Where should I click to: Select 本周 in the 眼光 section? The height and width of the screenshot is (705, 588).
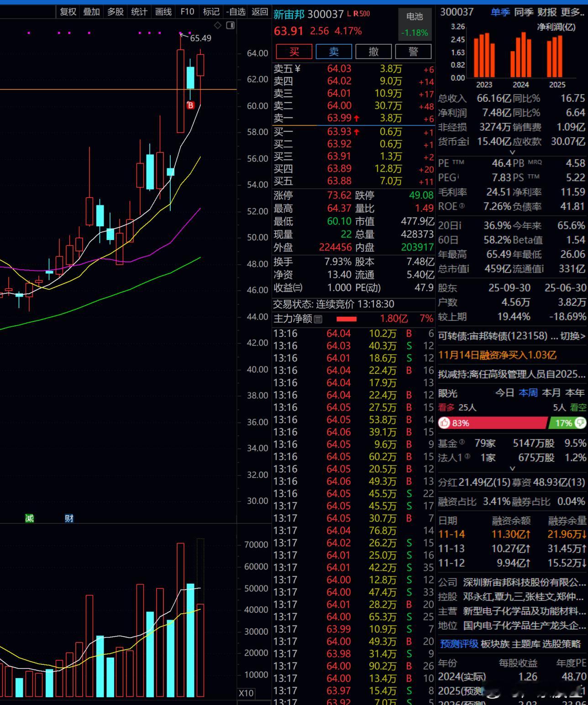[x=528, y=393]
